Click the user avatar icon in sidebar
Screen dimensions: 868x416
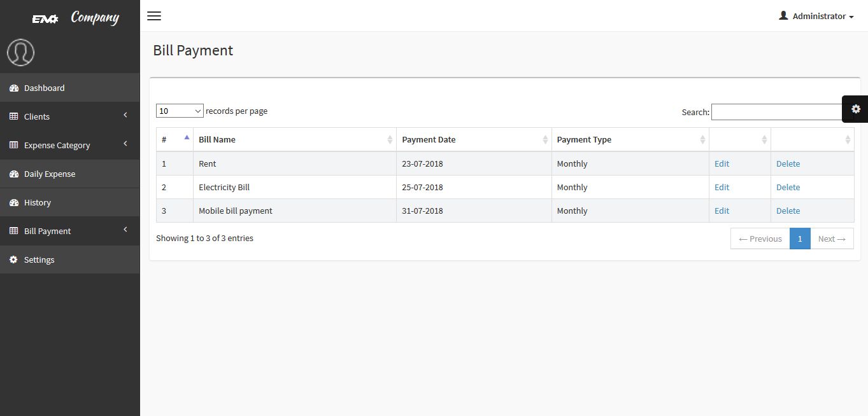[x=20, y=52]
